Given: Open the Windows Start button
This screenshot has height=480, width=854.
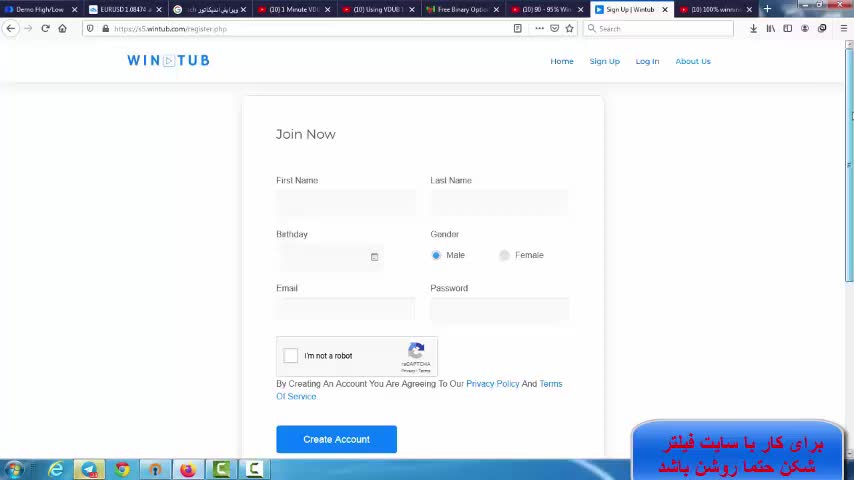Looking at the screenshot, I should (15, 469).
